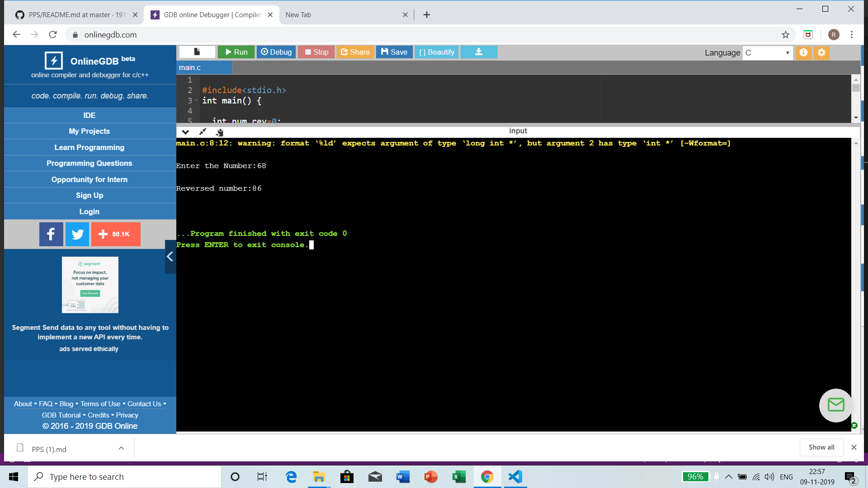The width and height of the screenshot is (868, 488).
Task: Open the mail feedback floating icon
Action: [835, 405]
